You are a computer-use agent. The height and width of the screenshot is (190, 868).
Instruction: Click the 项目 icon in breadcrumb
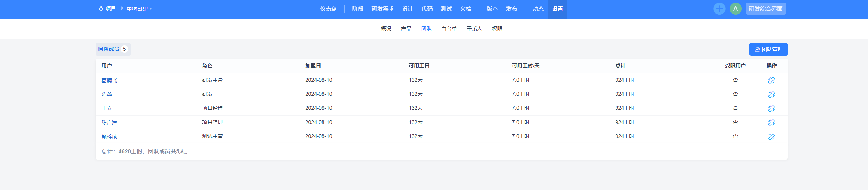pos(101,8)
